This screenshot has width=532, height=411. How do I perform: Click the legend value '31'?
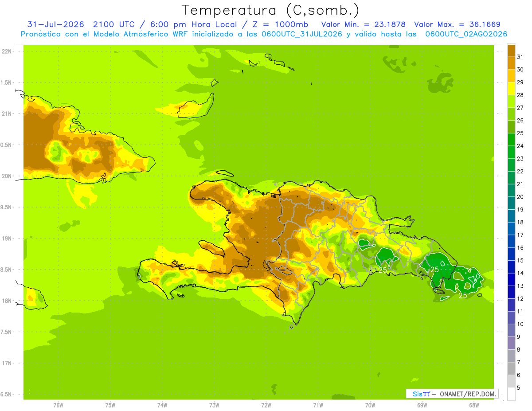coord(520,57)
